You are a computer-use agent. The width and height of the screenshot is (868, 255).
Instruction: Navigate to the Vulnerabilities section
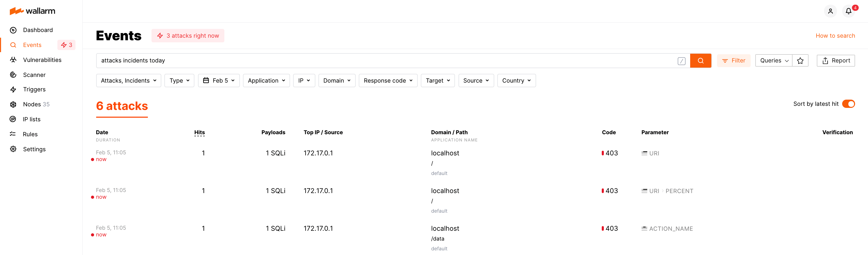tap(42, 60)
